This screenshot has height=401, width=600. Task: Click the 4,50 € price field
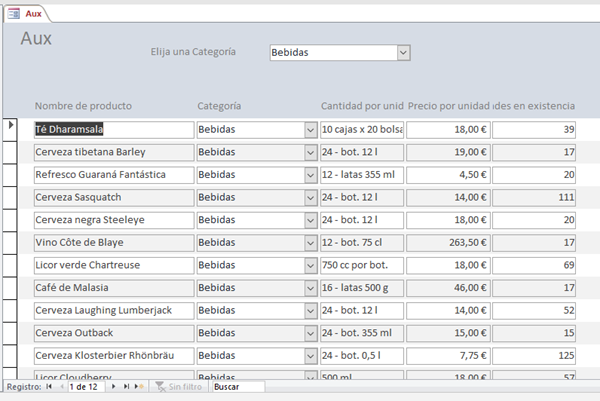[448, 175]
